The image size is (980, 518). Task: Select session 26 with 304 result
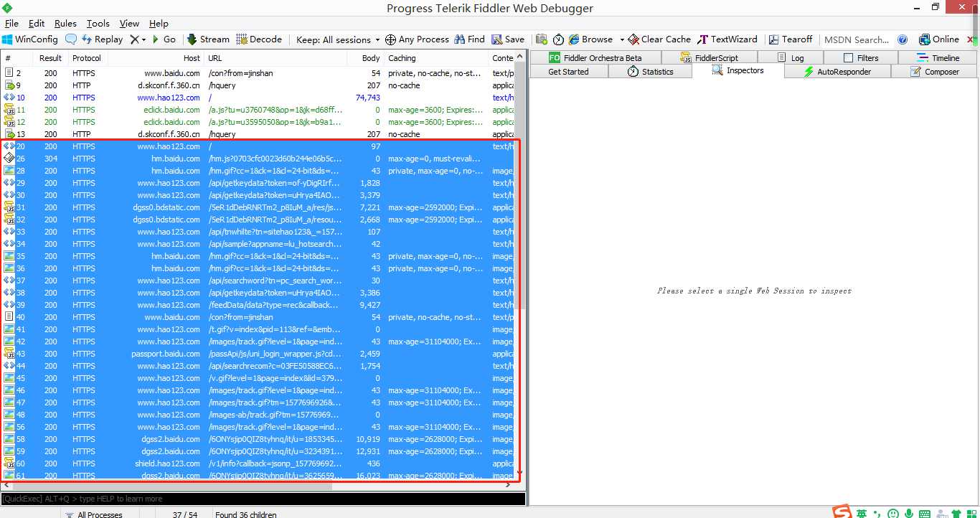tap(258, 159)
